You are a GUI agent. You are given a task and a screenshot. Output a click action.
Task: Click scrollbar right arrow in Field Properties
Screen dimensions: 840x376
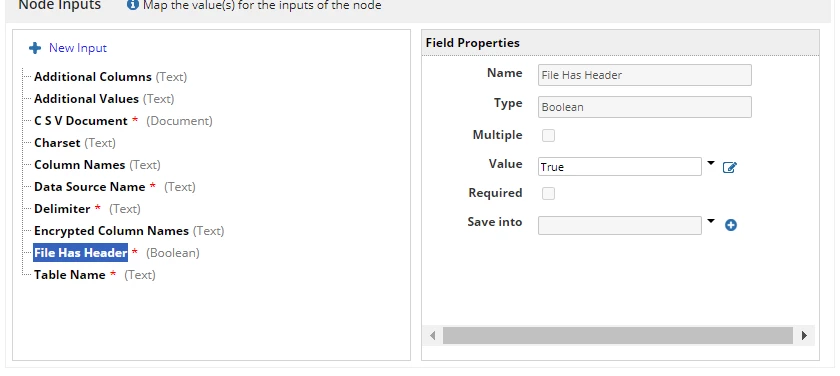[804, 336]
